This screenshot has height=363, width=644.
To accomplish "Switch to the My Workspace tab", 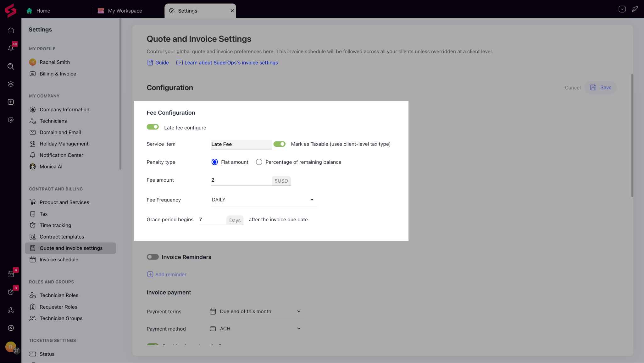I will (125, 11).
